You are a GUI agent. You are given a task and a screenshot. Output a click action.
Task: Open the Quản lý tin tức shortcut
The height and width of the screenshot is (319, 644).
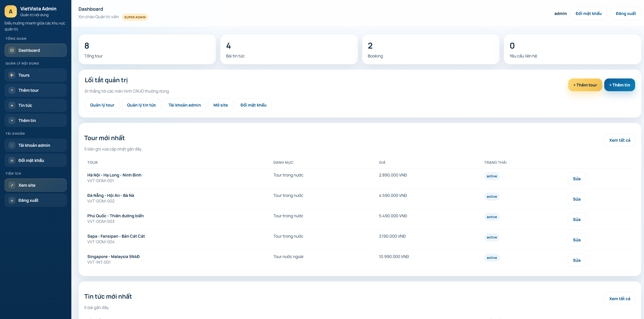pos(141,105)
